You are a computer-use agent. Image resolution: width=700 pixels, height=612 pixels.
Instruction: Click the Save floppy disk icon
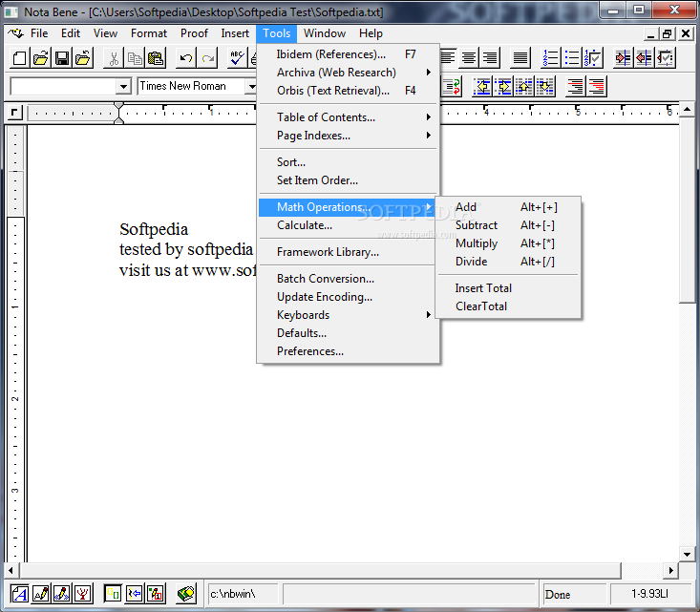pos(62,58)
